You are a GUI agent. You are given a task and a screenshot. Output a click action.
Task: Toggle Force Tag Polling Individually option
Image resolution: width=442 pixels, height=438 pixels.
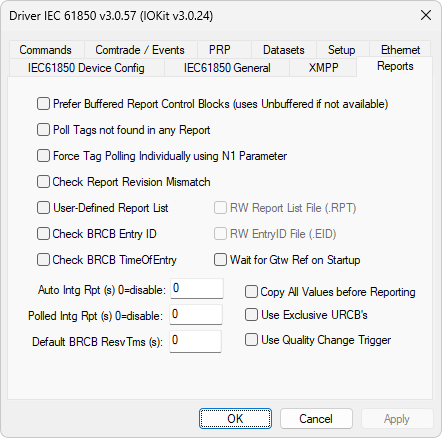43,156
